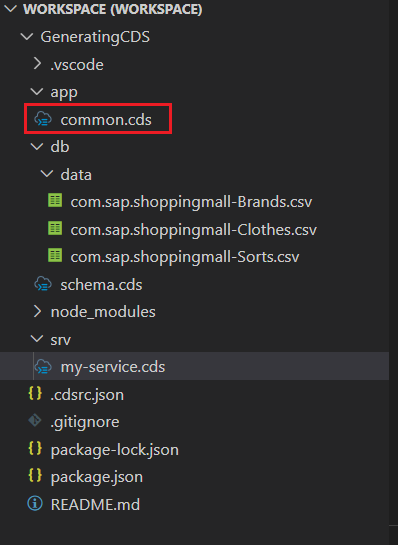Open the README.md file

point(95,504)
